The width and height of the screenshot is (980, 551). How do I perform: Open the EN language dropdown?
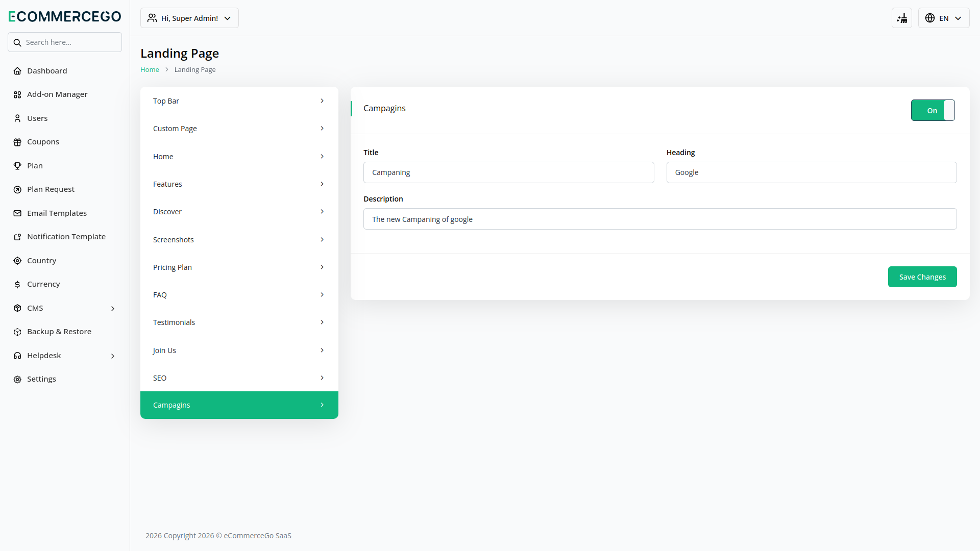point(944,18)
